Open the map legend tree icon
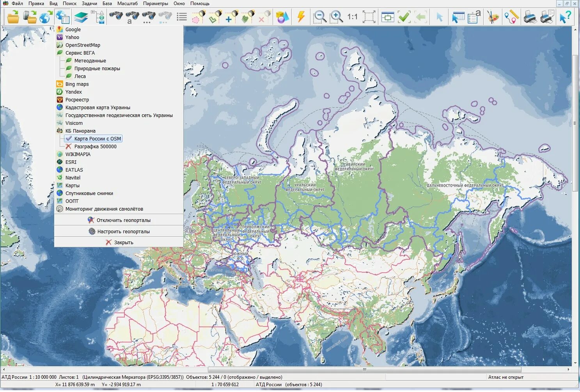Viewport: 580px width, 392px height. tap(98, 17)
